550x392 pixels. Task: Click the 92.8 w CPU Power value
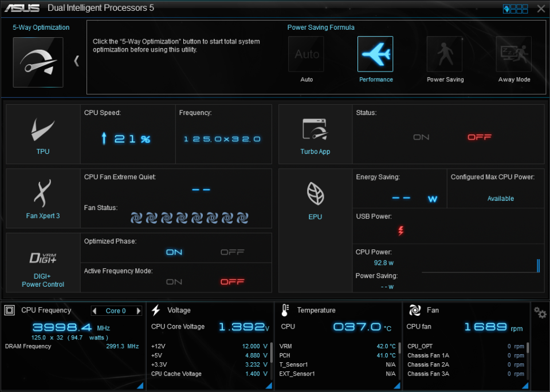point(384,263)
